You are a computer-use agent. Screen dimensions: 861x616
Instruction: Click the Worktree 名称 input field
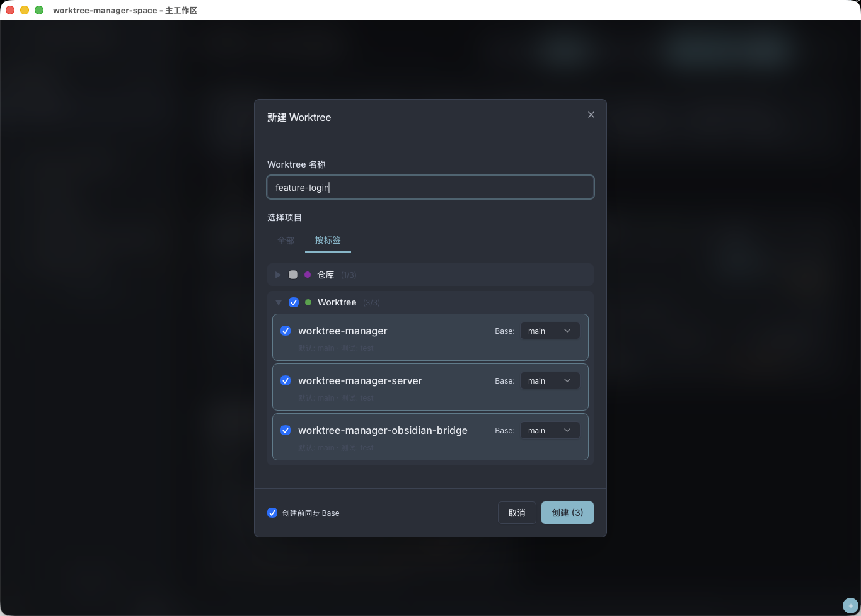430,187
